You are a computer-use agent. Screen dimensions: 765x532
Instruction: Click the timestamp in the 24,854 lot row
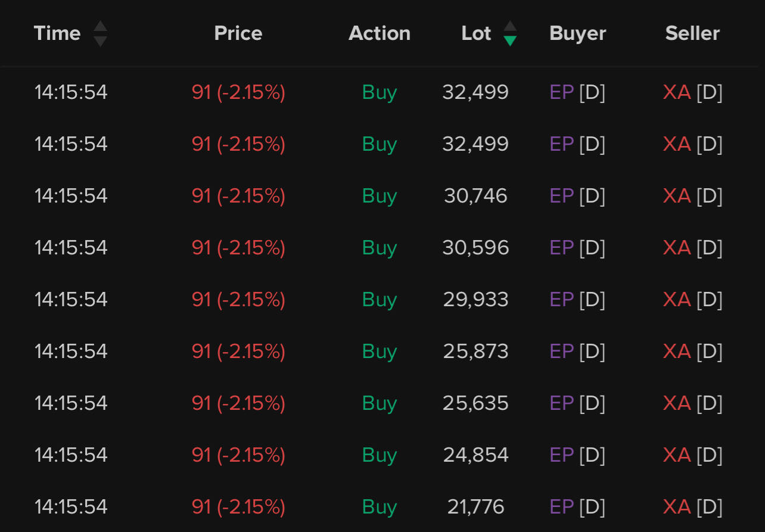tap(71, 455)
